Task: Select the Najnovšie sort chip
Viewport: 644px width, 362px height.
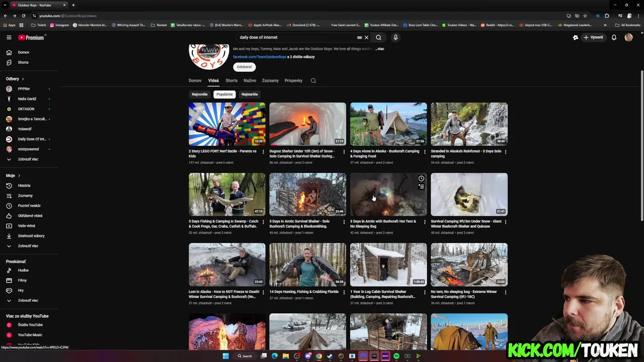Action: [200, 94]
